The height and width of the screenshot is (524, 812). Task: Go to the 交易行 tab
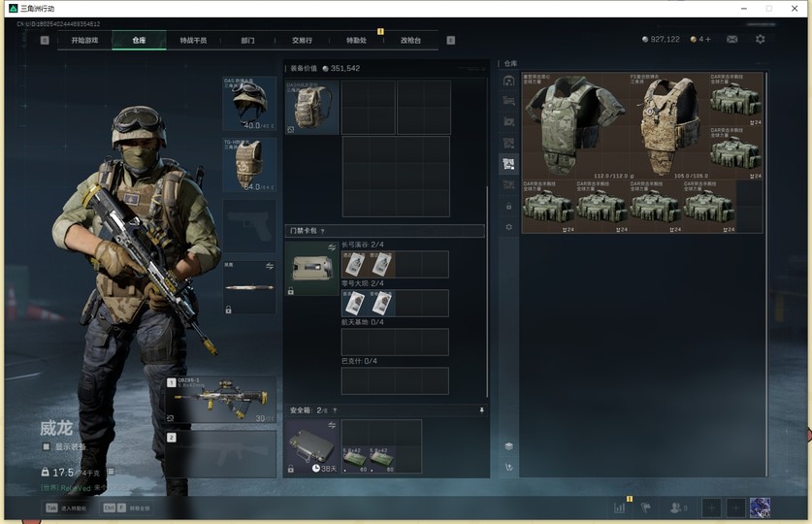pyautogui.click(x=302, y=40)
